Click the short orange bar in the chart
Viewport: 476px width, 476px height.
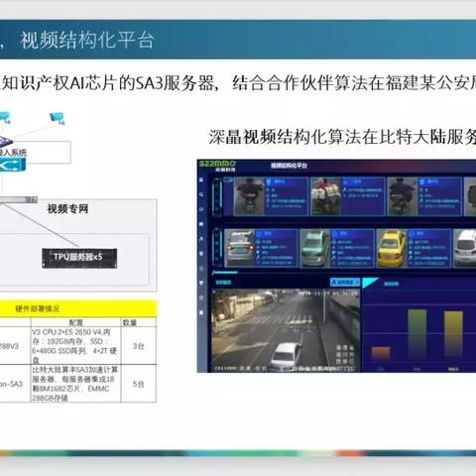tap(381, 352)
